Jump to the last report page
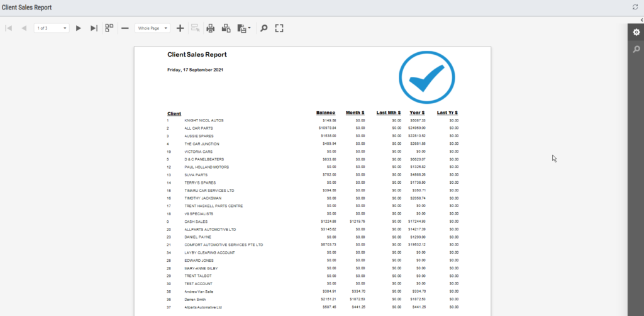Viewport: 644px width, 316px height. tap(94, 28)
